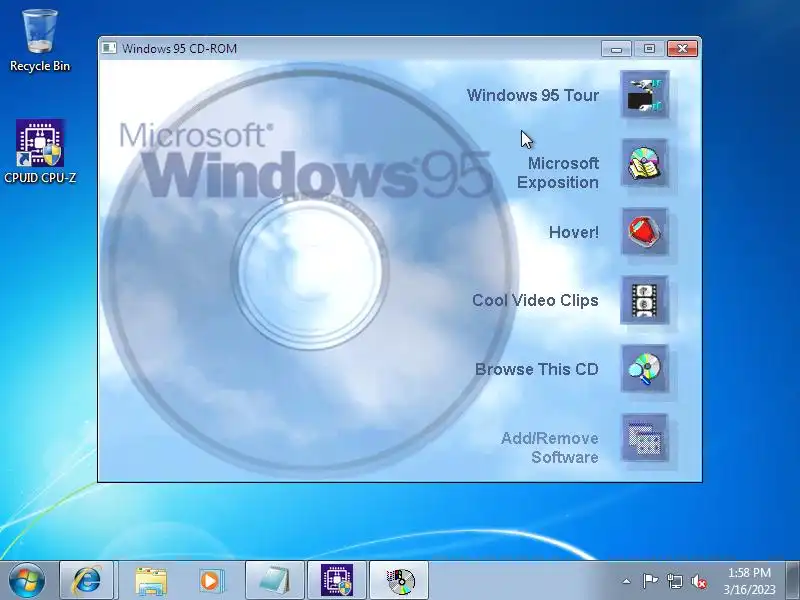The height and width of the screenshot is (600, 800).
Task: Click the Windows 95 CD-ROM title bar icon
Action: coord(109,48)
